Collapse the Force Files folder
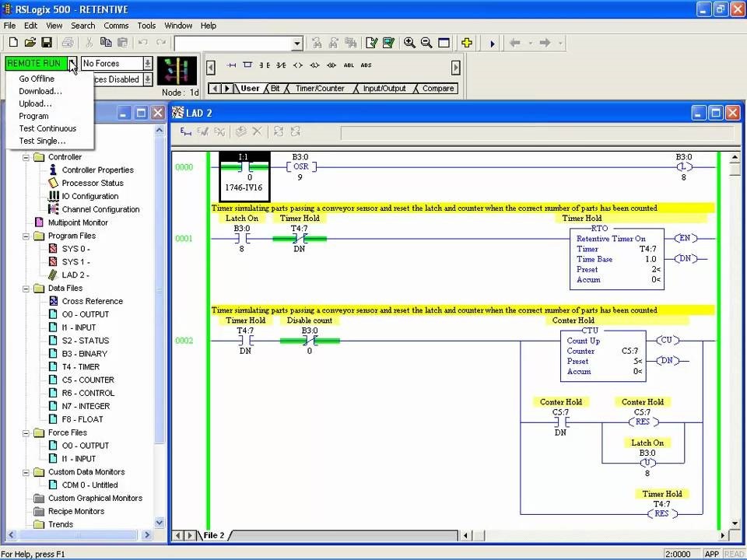The width and height of the screenshot is (747, 560). pyautogui.click(x=26, y=433)
